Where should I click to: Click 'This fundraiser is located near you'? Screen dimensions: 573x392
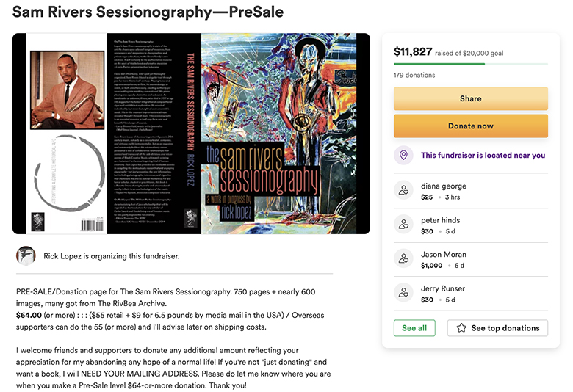pyautogui.click(x=483, y=156)
